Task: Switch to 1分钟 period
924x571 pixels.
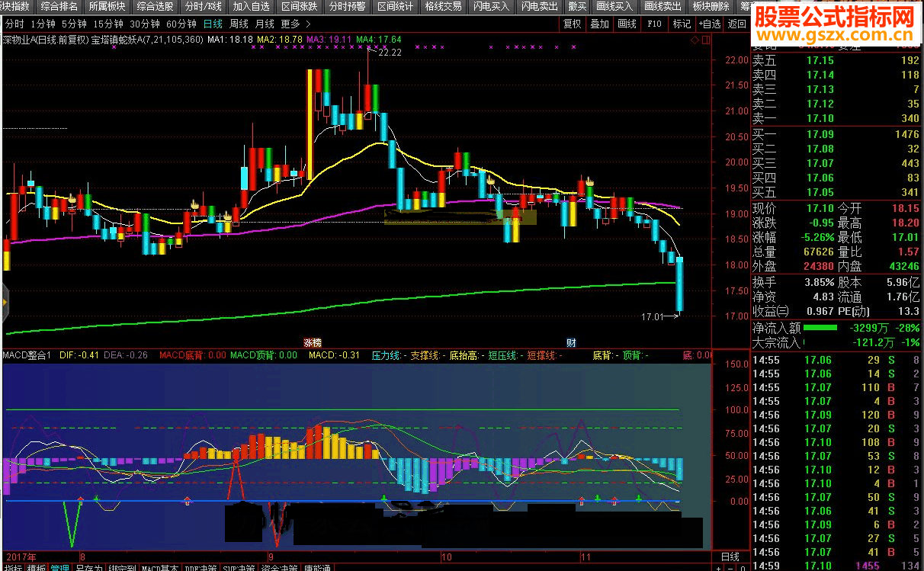Action: click(43, 24)
